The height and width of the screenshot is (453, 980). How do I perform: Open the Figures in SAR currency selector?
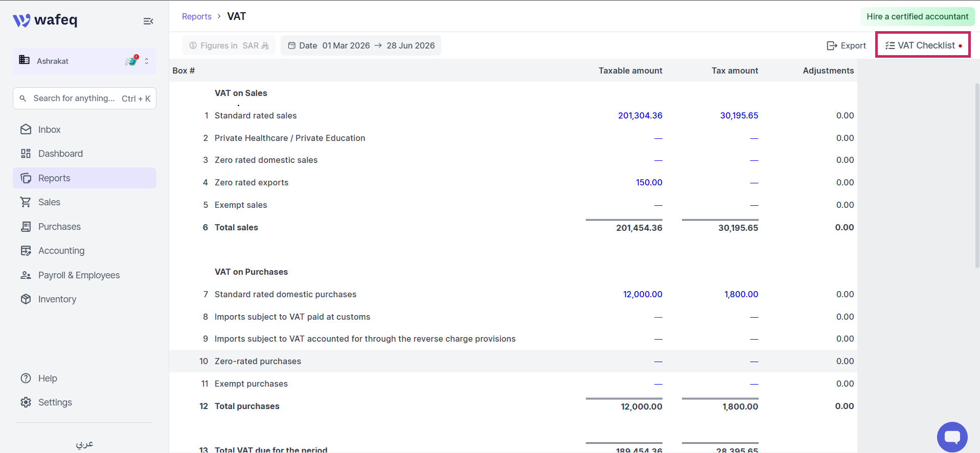tap(229, 45)
